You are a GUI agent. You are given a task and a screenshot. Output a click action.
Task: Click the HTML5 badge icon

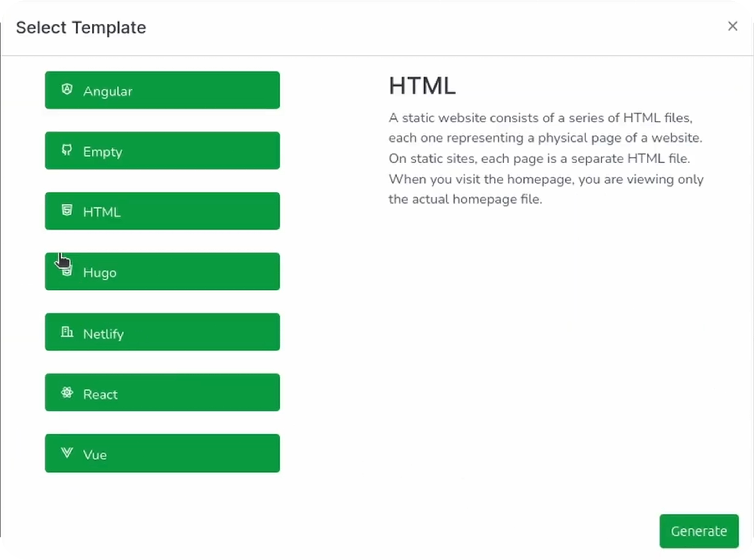click(67, 210)
